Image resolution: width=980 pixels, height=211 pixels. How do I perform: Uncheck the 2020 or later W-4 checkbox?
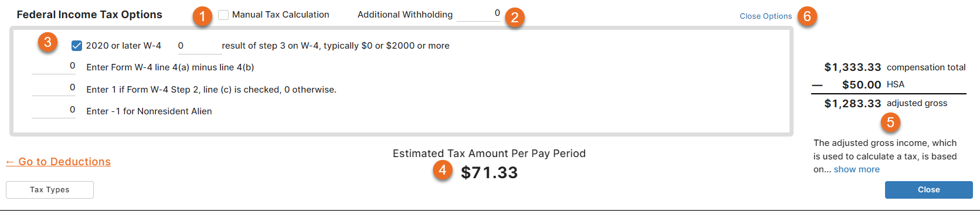(x=77, y=46)
